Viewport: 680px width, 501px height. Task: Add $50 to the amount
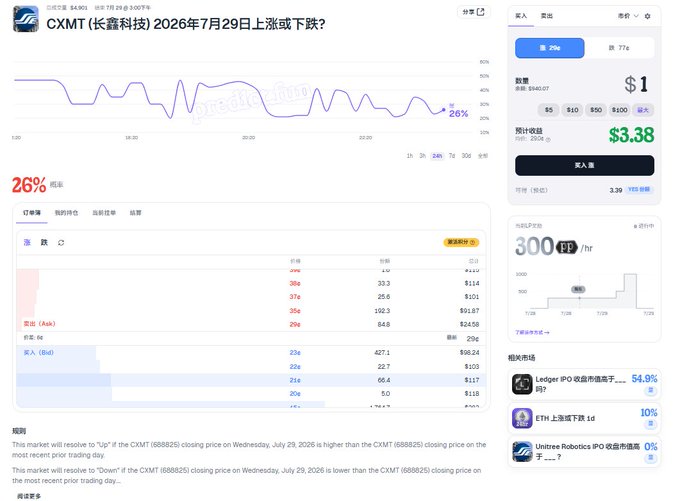596,110
